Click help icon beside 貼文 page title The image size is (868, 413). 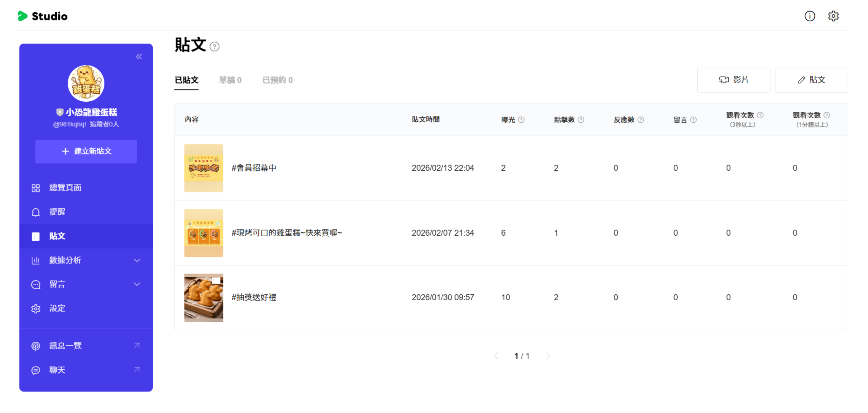tap(214, 46)
